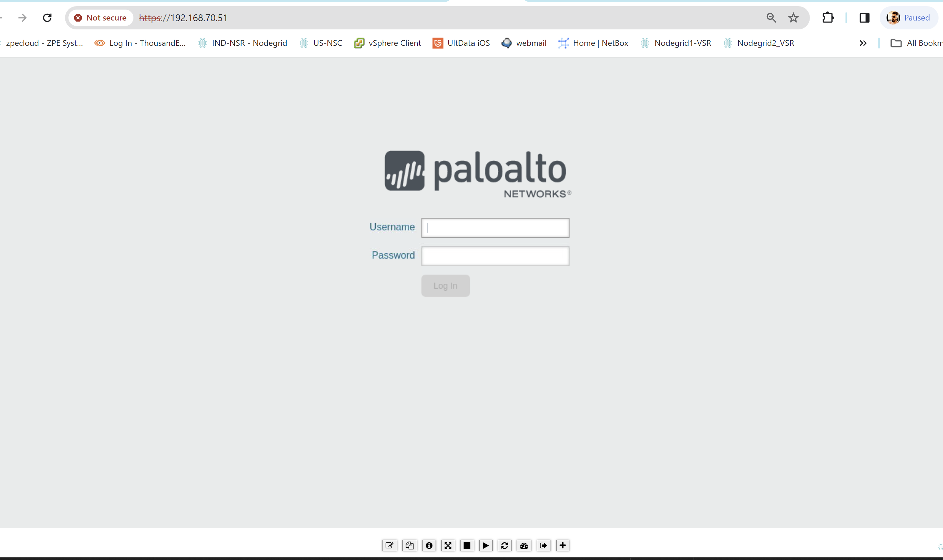This screenshot has height=560, width=943.
Task: Click the plus icon in bottom toolbar
Action: [x=563, y=545]
